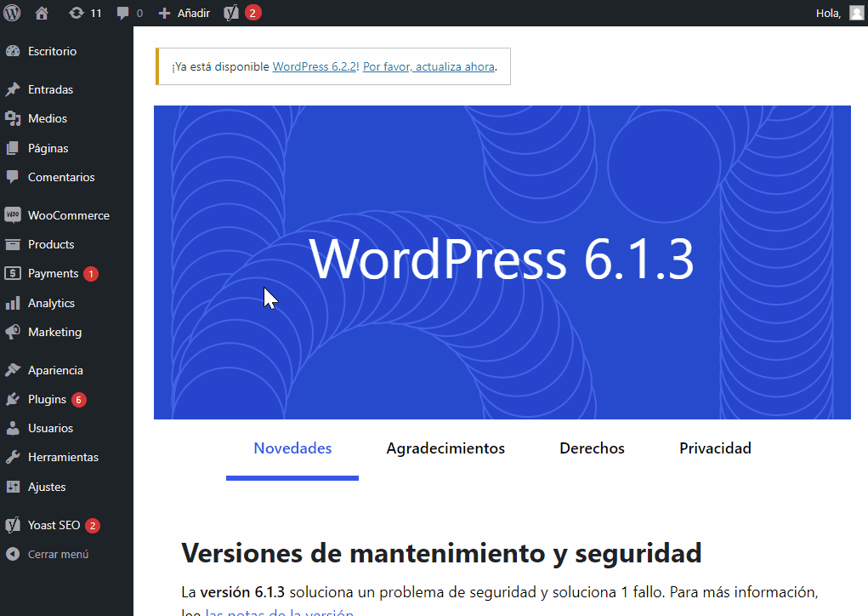
Task: Click the Añadir plus icon
Action: (x=164, y=14)
